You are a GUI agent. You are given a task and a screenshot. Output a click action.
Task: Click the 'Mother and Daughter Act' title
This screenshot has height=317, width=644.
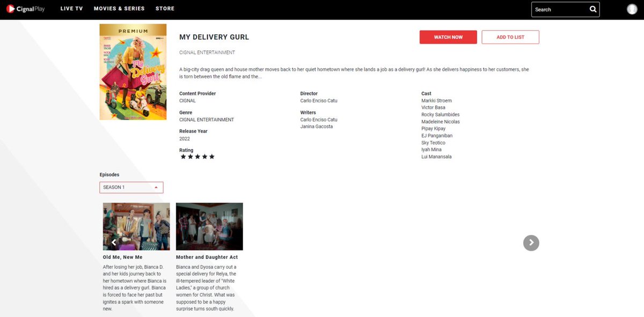click(207, 257)
